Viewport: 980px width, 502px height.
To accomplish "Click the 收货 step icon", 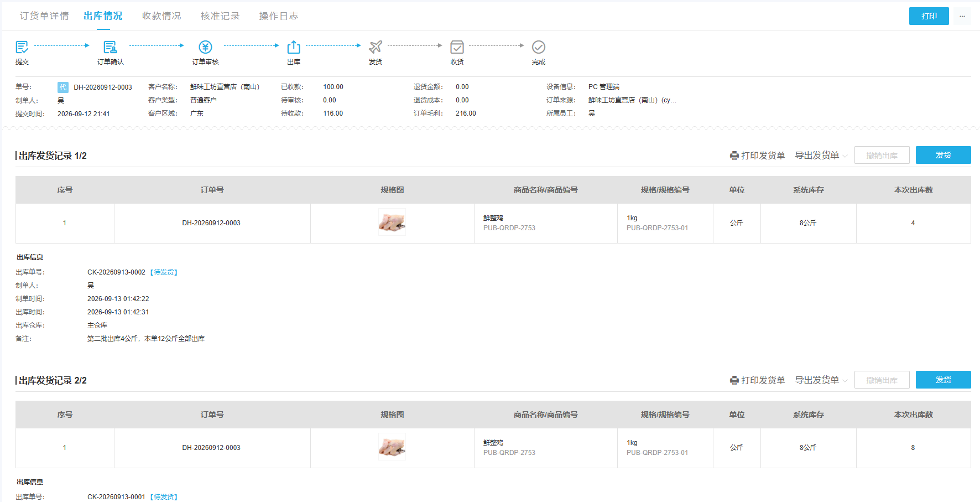I will [x=457, y=47].
